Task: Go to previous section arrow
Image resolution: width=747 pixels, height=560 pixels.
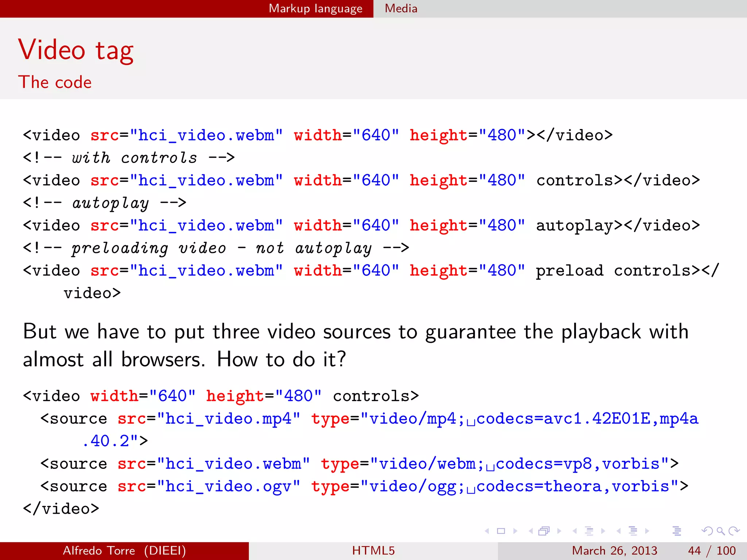Action: click(x=619, y=531)
